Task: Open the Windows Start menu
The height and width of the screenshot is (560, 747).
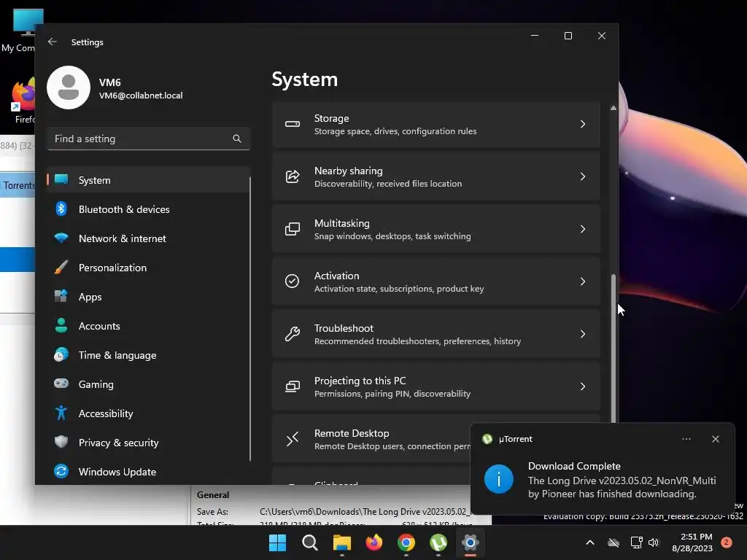Action: 278,542
